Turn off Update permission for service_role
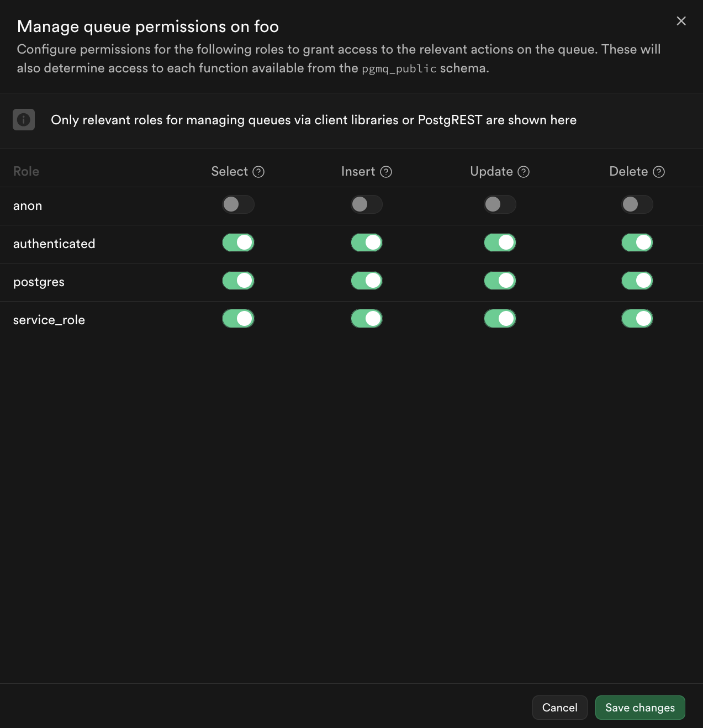 pyautogui.click(x=500, y=319)
